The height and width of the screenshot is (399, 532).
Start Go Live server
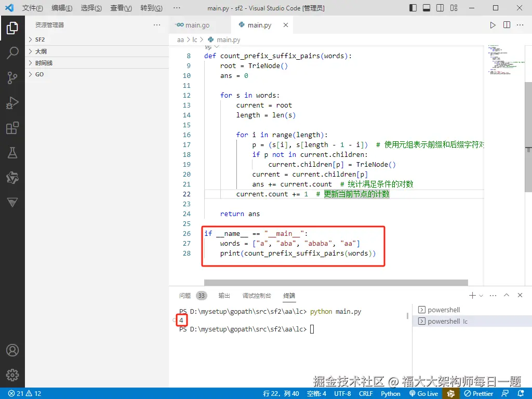point(424,394)
